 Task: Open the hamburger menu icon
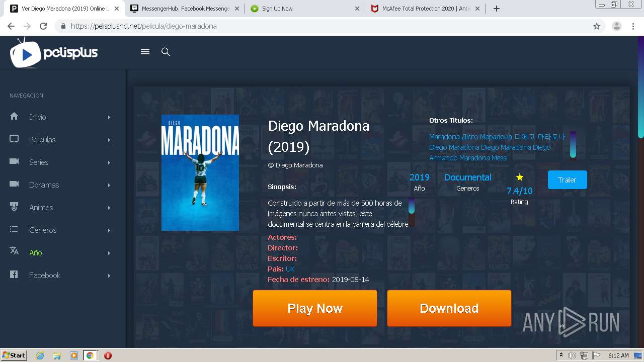[x=145, y=52]
